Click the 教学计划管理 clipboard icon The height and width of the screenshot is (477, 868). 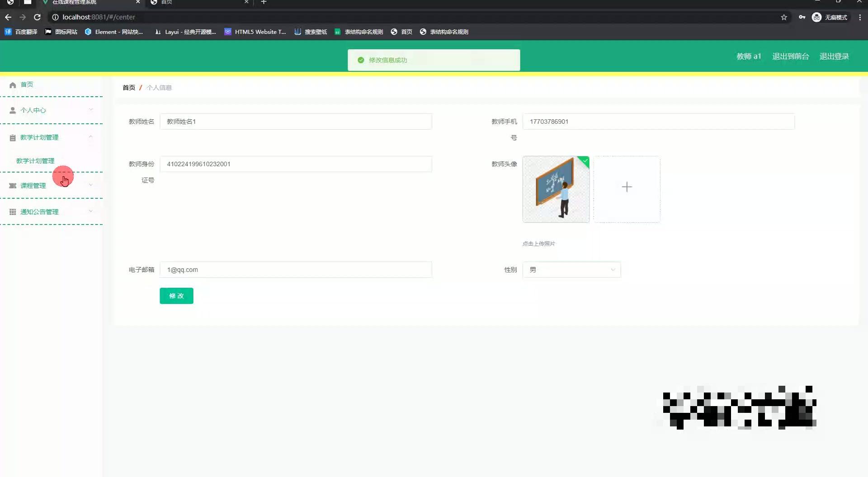click(13, 137)
